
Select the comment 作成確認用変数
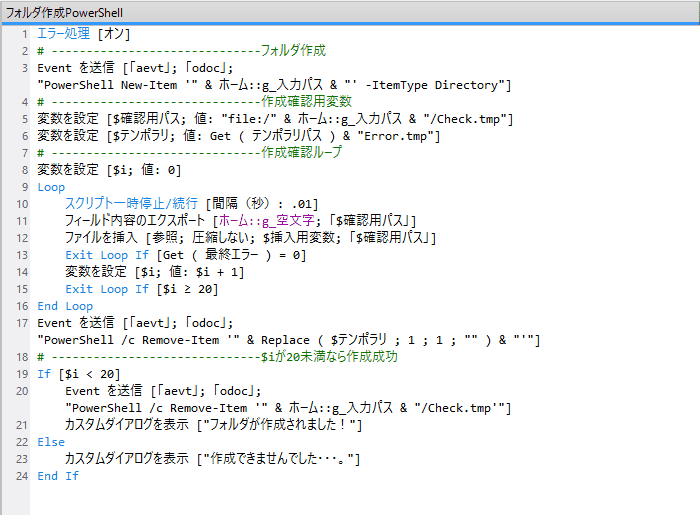[x=194, y=102]
